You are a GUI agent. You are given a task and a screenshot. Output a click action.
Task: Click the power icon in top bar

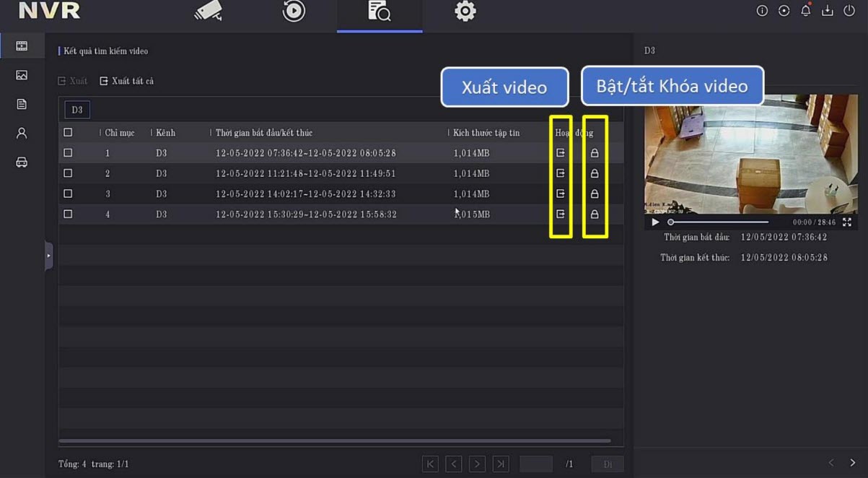click(x=849, y=11)
